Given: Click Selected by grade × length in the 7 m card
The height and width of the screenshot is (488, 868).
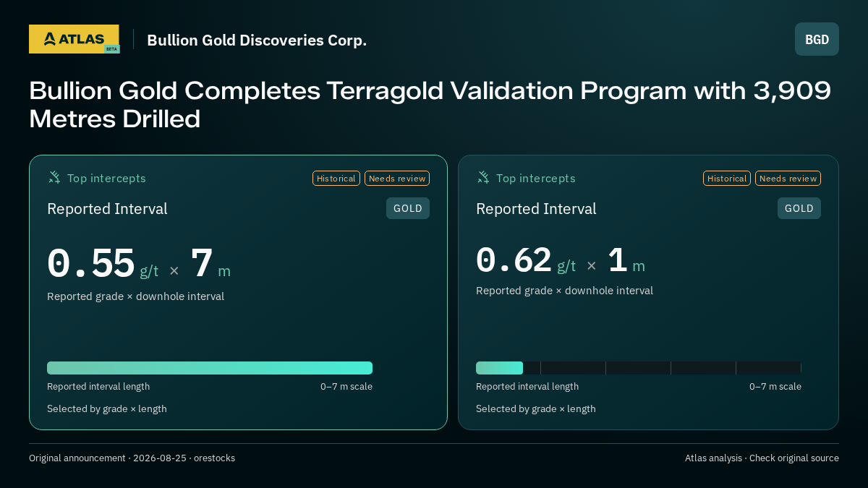Looking at the screenshot, I should 107,409.
